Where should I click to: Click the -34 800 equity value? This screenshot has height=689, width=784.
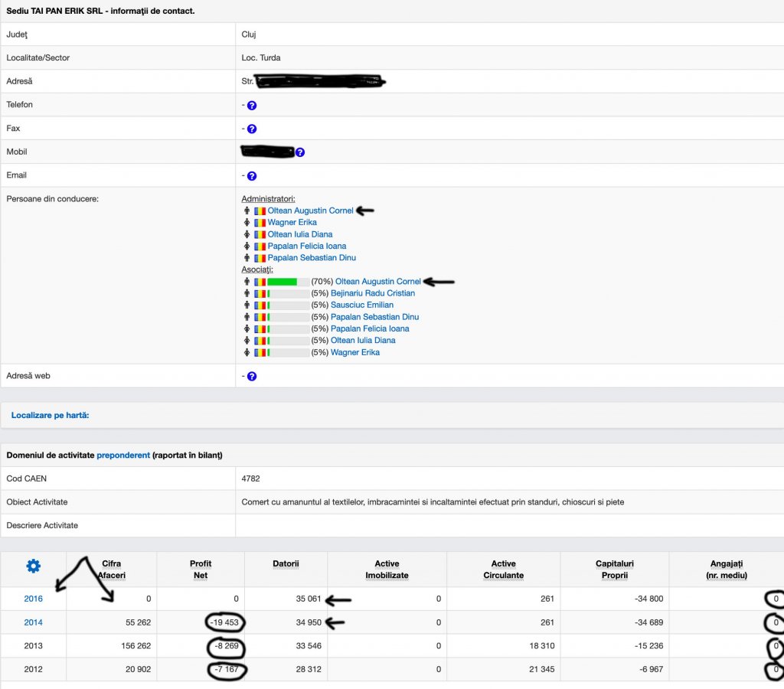(x=649, y=599)
